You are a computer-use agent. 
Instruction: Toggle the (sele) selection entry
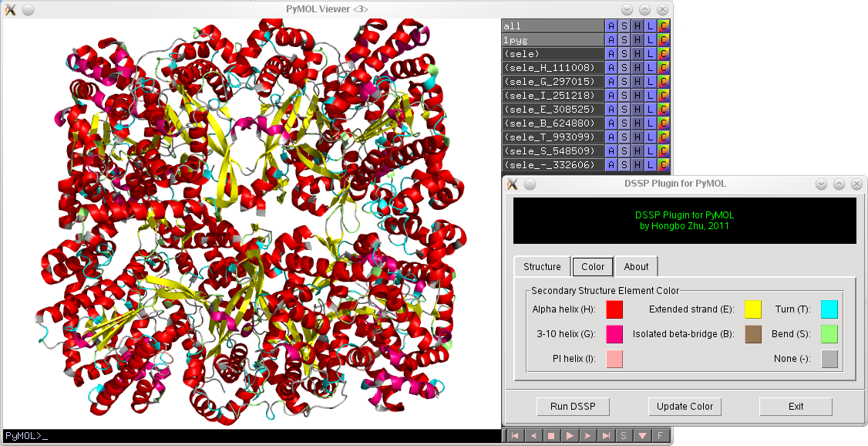click(x=551, y=54)
